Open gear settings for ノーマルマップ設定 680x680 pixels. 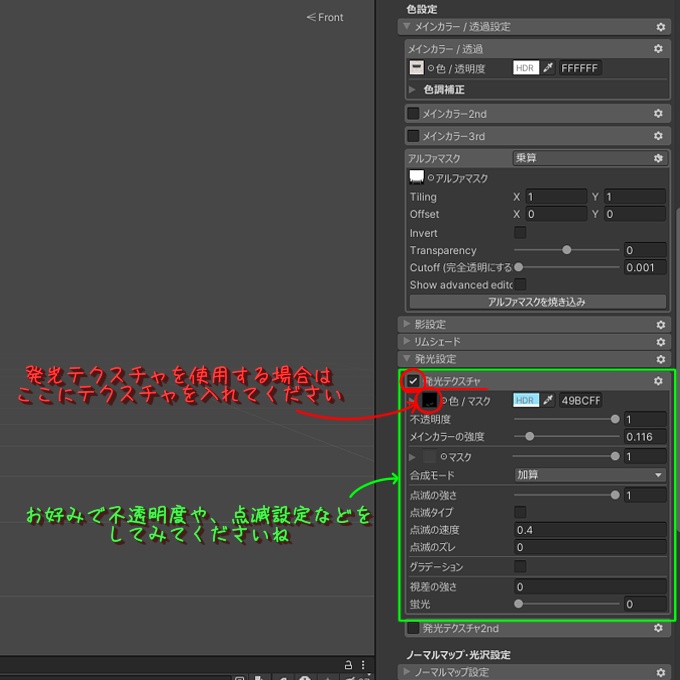660,672
